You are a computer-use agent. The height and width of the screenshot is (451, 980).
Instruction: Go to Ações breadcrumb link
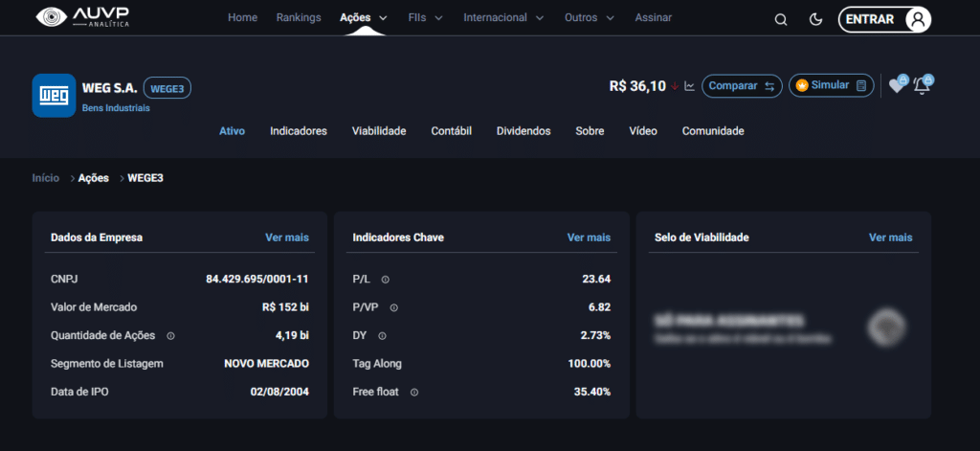[94, 178]
